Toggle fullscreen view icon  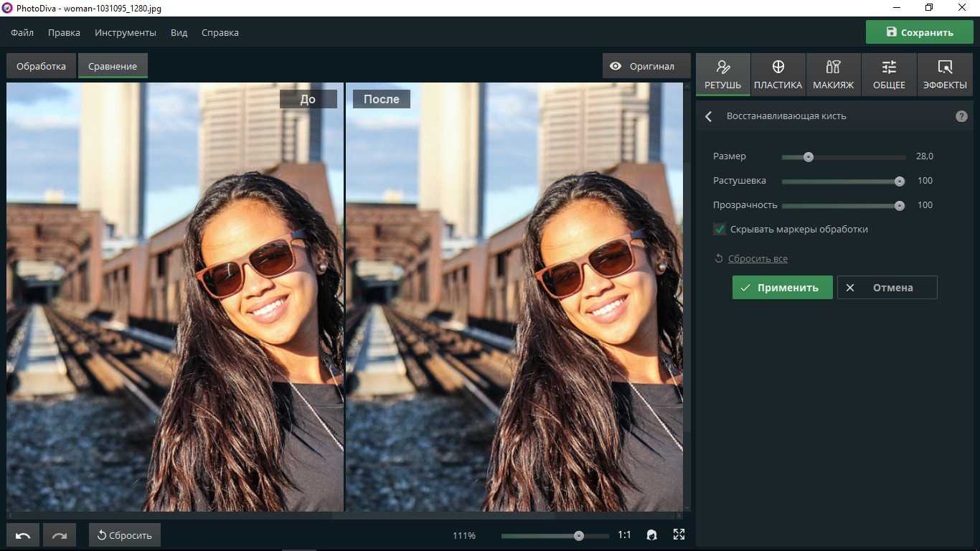click(679, 534)
